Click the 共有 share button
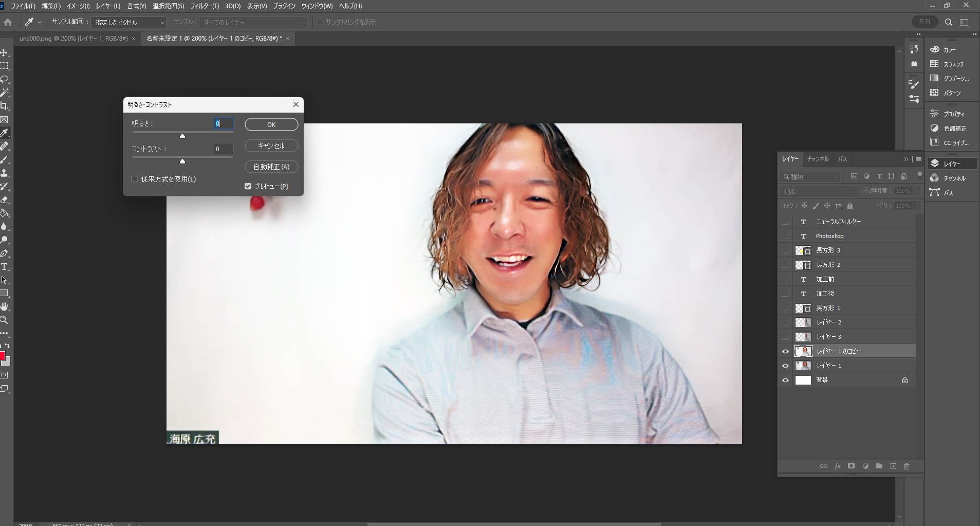 click(x=924, y=22)
